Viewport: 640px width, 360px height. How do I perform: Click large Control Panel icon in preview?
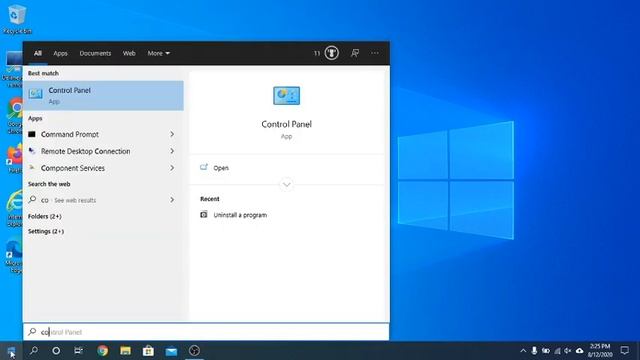click(x=287, y=96)
